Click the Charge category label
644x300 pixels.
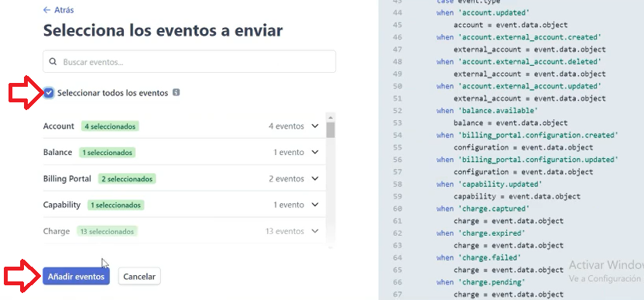57,231
